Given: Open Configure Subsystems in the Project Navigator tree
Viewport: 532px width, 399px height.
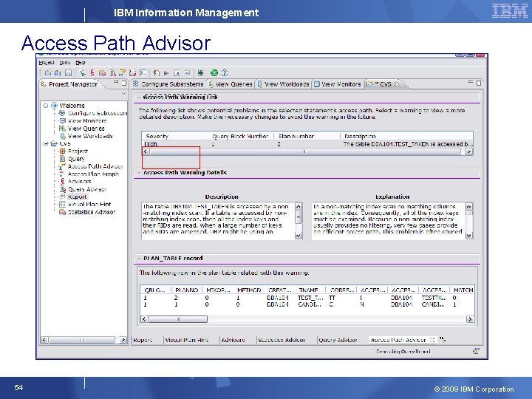Looking at the screenshot, I should (x=98, y=113).
